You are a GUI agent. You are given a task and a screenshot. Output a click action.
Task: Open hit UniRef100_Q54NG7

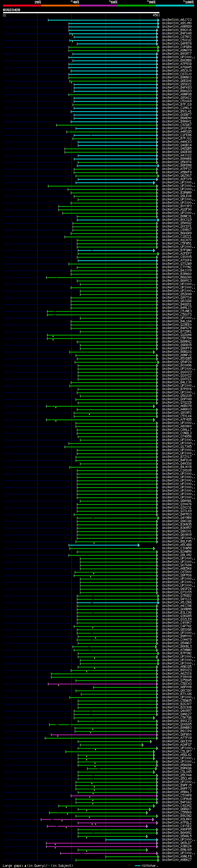point(177,643)
